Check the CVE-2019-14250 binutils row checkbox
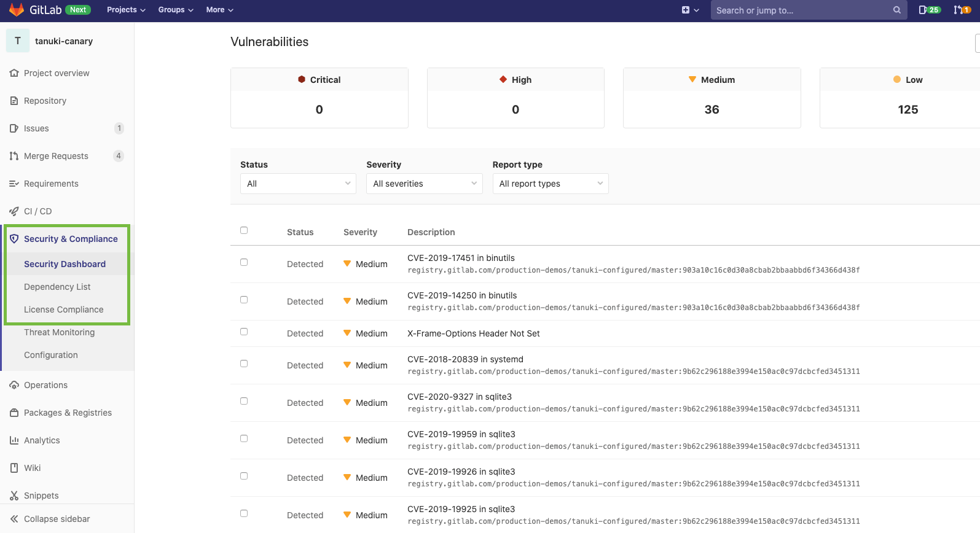Image resolution: width=980 pixels, height=533 pixels. pyautogui.click(x=244, y=300)
